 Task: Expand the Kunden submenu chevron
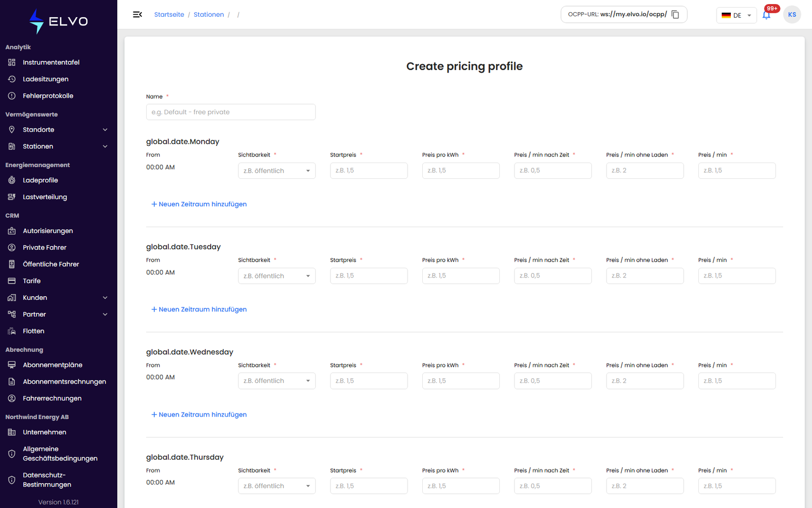105,298
